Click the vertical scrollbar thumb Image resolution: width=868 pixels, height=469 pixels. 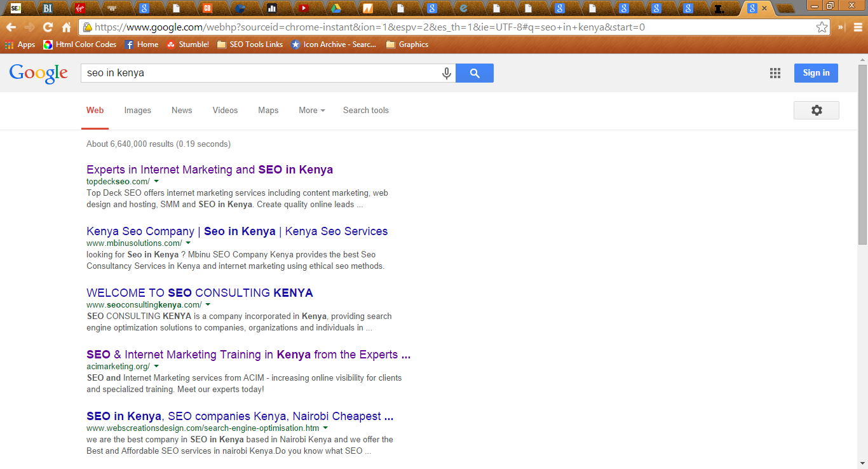[x=862, y=154]
